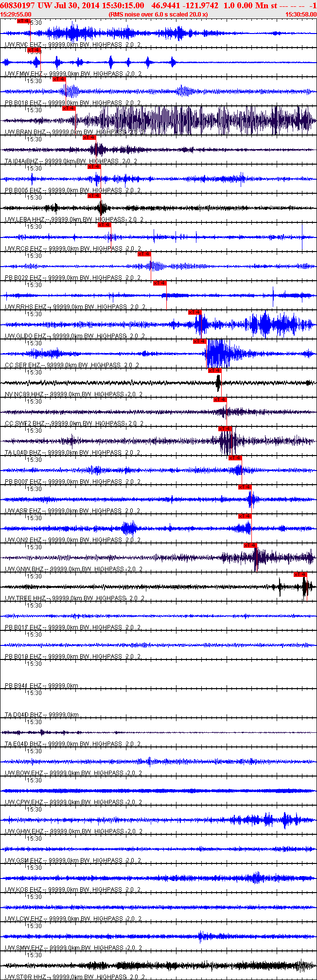The image size is (317, 980).
Task: Click the UW.BOW EHZ station label
Action: tap(24, 773)
